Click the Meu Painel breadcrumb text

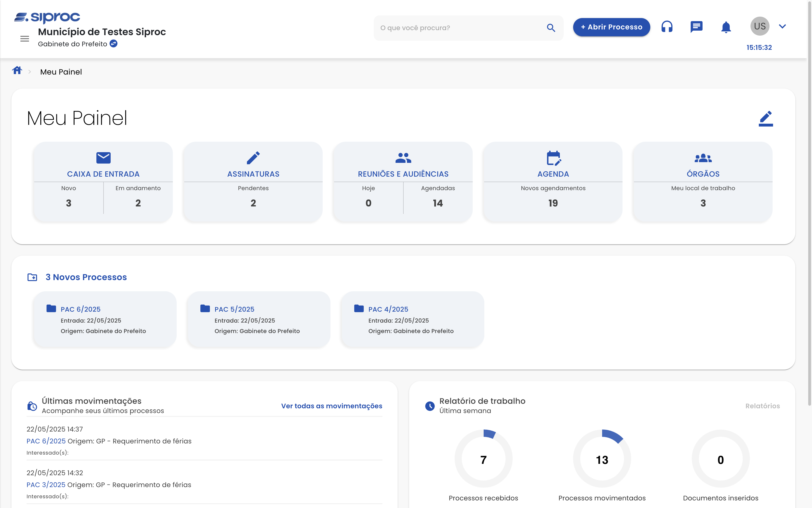coord(61,72)
